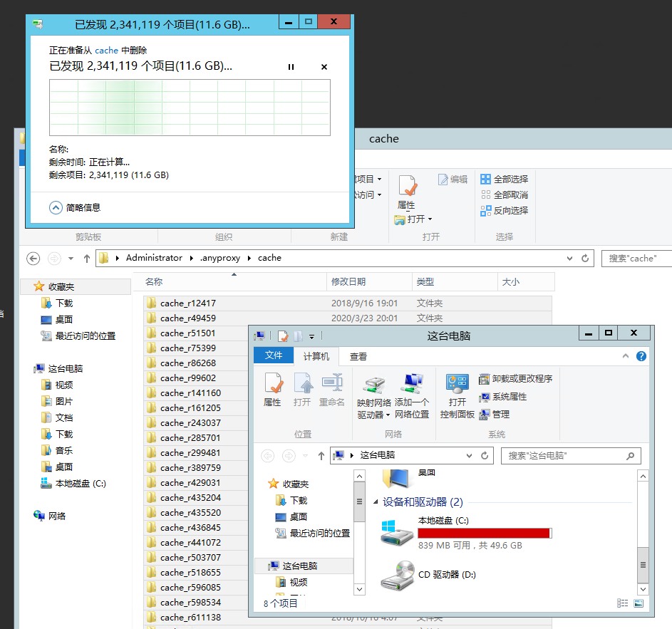Switch to details view in 这台电脑 window
This screenshot has width=672, height=629.
622,603
